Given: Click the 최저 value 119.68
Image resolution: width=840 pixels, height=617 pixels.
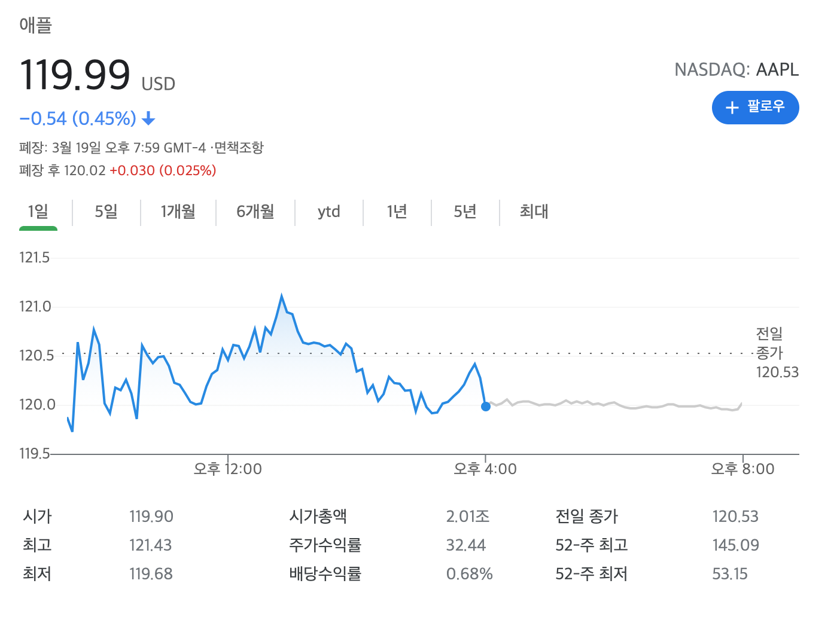Looking at the screenshot, I should point(151,574).
